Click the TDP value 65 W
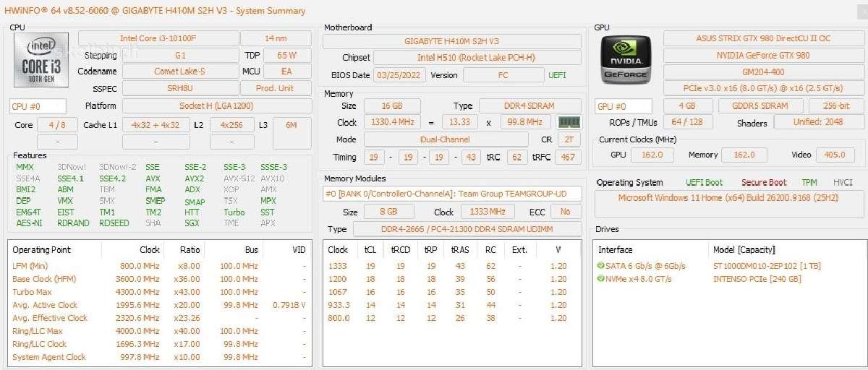Viewport: 868px width, 370px height. pyautogui.click(x=287, y=55)
